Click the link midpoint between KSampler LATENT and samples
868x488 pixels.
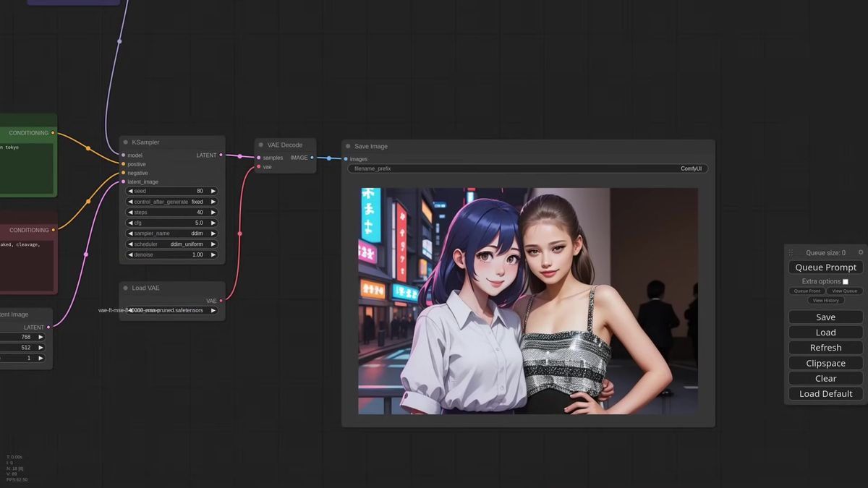[239, 156]
